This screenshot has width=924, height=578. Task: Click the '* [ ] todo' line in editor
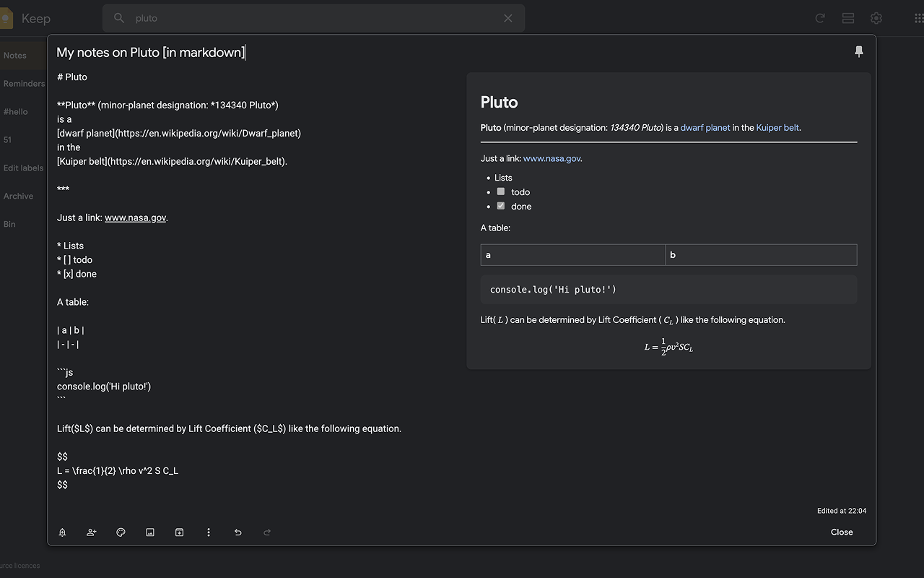pos(75,260)
